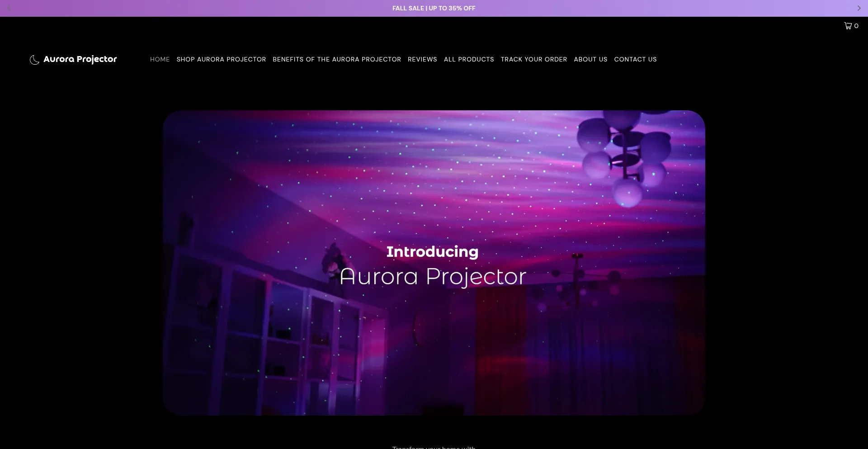Open the shopping cart icon
This screenshot has width=868, height=449.
tap(848, 26)
